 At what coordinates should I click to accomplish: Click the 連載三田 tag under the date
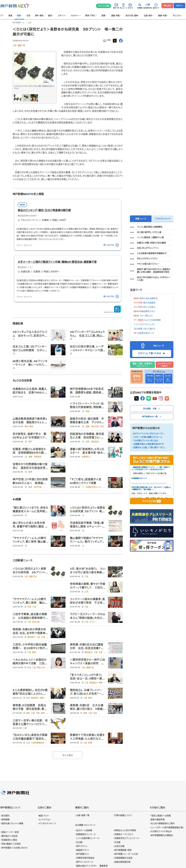tap(21, 45)
